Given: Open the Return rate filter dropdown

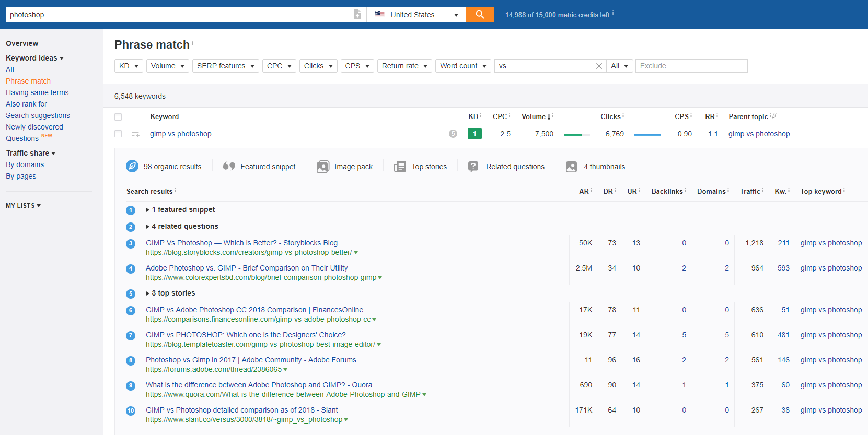Looking at the screenshot, I should coord(404,66).
